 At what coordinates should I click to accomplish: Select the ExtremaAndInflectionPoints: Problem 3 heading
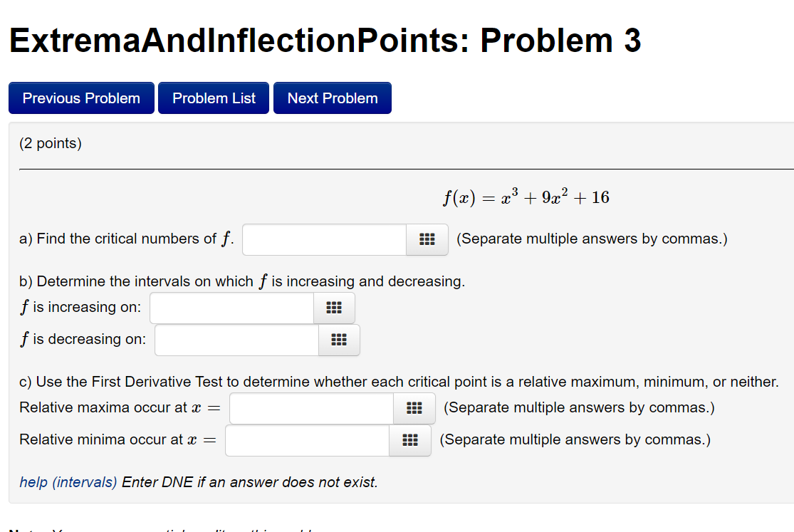(325, 41)
